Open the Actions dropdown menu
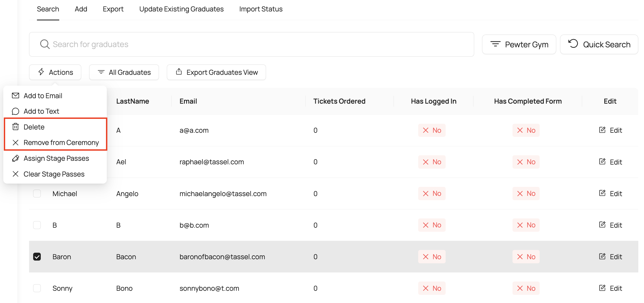 pyautogui.click(x=55, y=72)
